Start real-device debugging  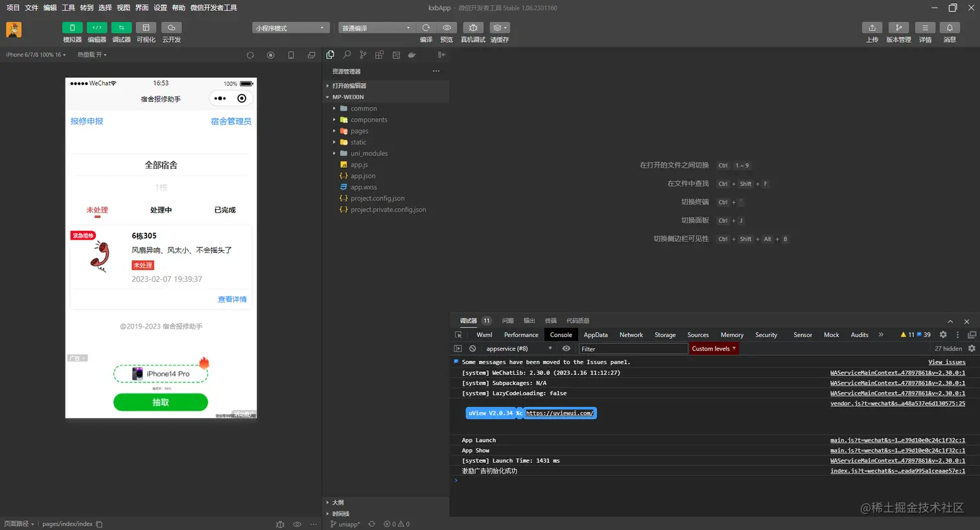(x=473, y=28)
